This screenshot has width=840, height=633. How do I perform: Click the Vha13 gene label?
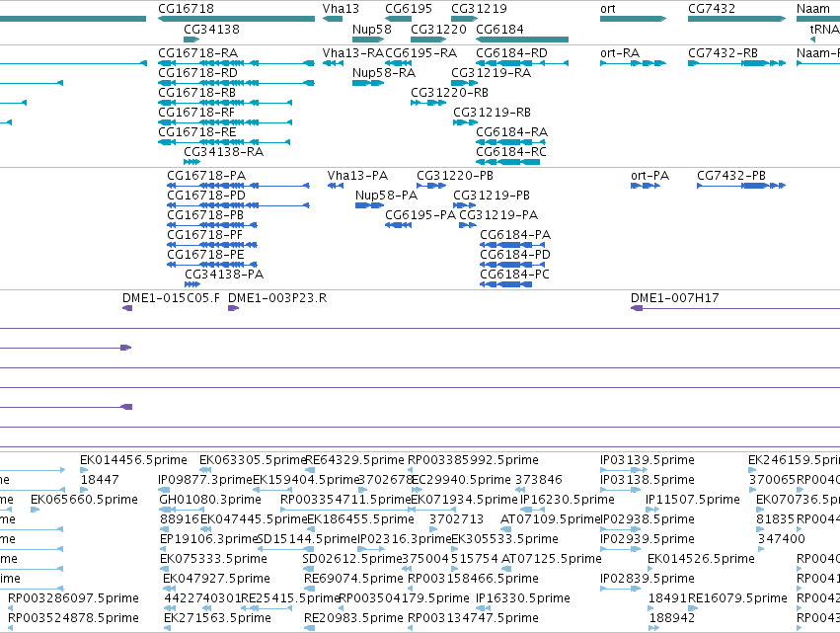click(341, 9)
